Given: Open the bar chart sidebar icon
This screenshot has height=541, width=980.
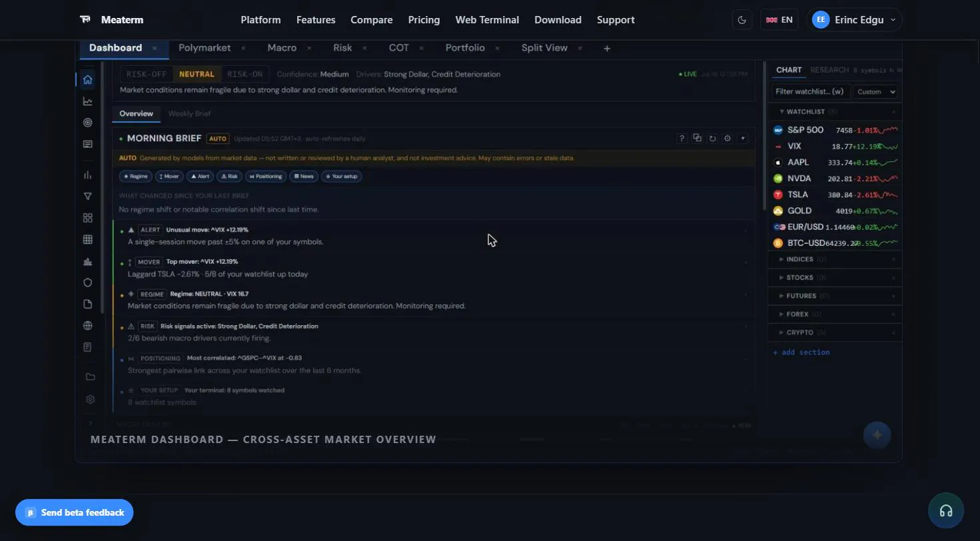Looking at the screenshot, I should (x=87, y=175).
